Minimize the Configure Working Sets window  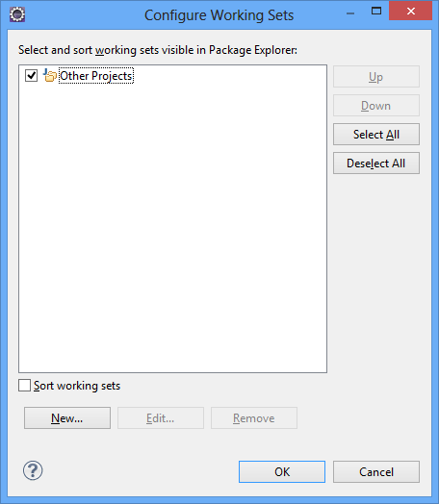350,13
